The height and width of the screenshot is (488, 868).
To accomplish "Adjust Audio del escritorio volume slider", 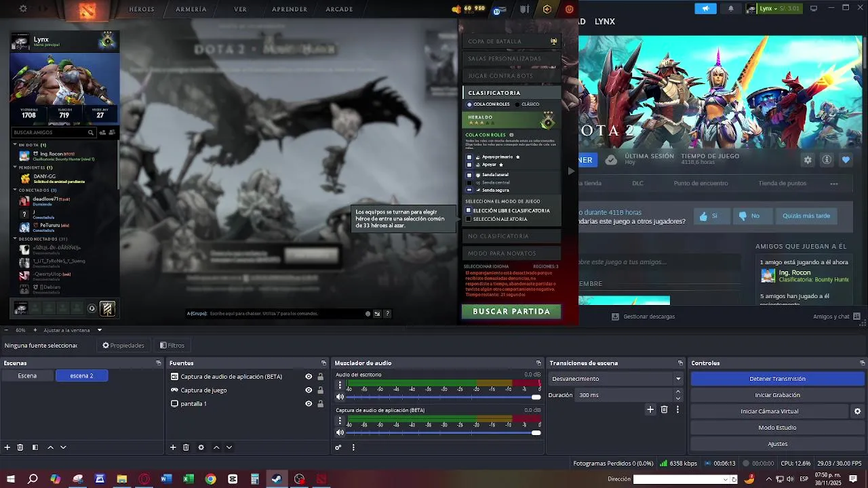I will tap(443, 397).
